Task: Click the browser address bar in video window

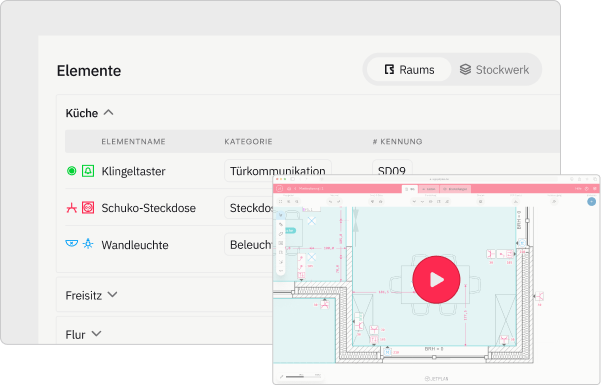Action: pyautogui.click(x=439, y=179)
